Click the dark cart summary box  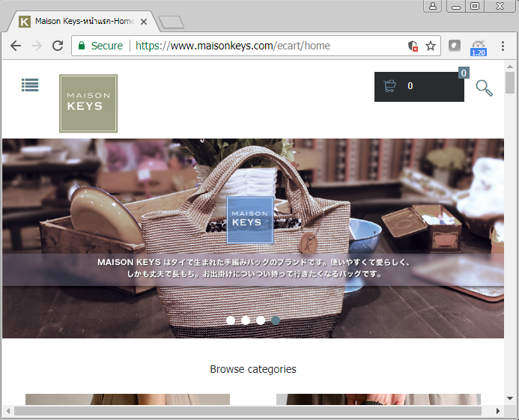(x=419, y=87)
